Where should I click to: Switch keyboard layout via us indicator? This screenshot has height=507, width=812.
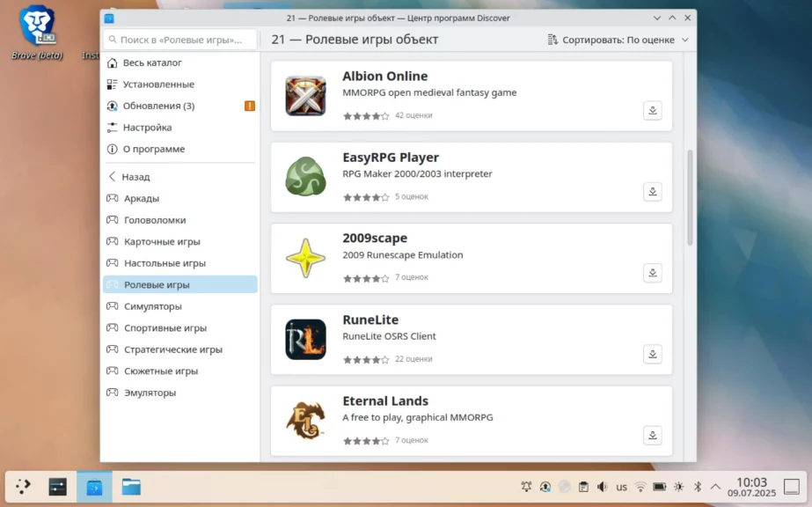[x=621, y=487]
